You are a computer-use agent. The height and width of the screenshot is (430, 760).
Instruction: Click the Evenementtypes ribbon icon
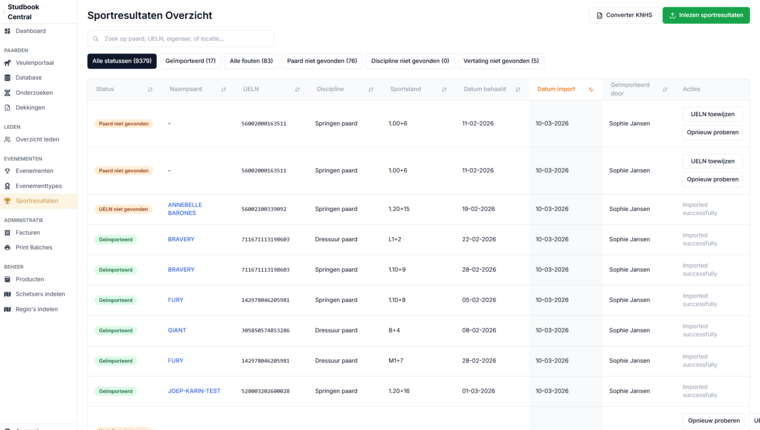click(7, 186)
